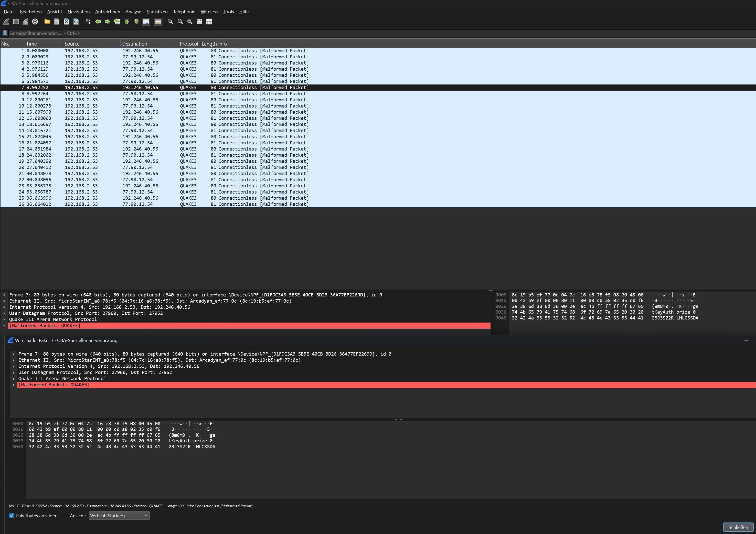The image size is (756, 534).
Task: Click the find packet magnifier icon
Action: click(88, 22)
